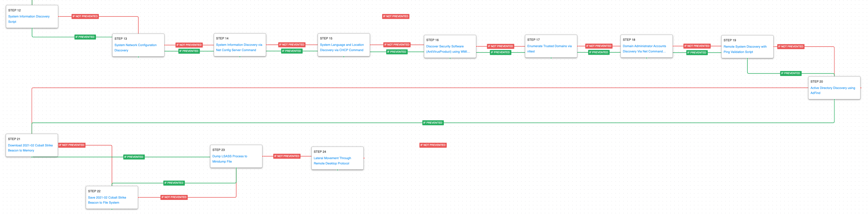Select IF PREVENTED label between Steps 21 and 23
The width and height of the screenshot is (868, 215).
point(134,157)
